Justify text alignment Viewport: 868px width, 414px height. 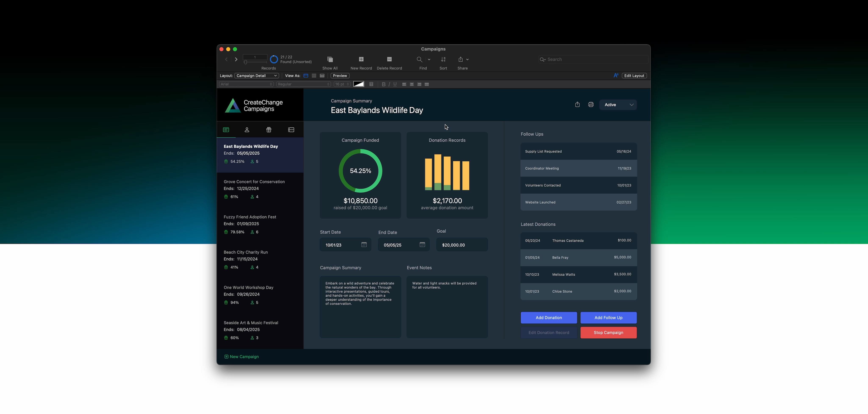(427, 84)
